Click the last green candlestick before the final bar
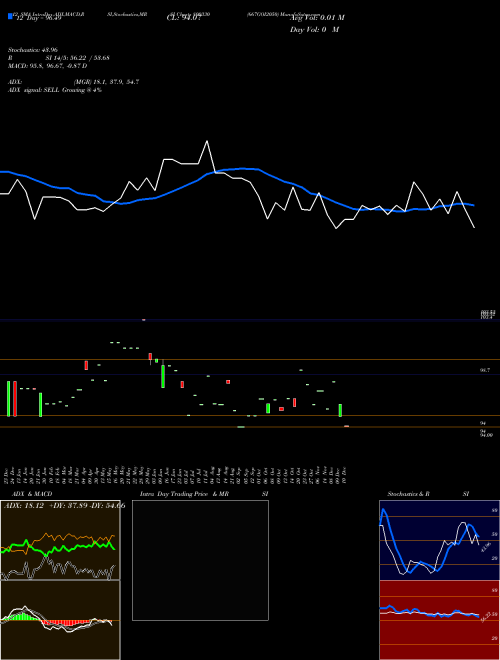Screen dimensions: 500x660 point(340,410)
